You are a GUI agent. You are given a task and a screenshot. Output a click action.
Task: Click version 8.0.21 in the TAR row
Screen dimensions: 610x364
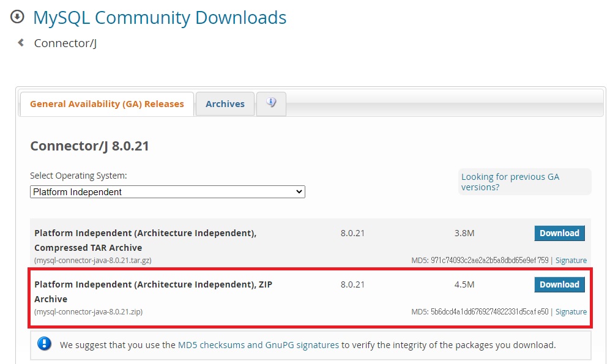(x=352, y=233)
